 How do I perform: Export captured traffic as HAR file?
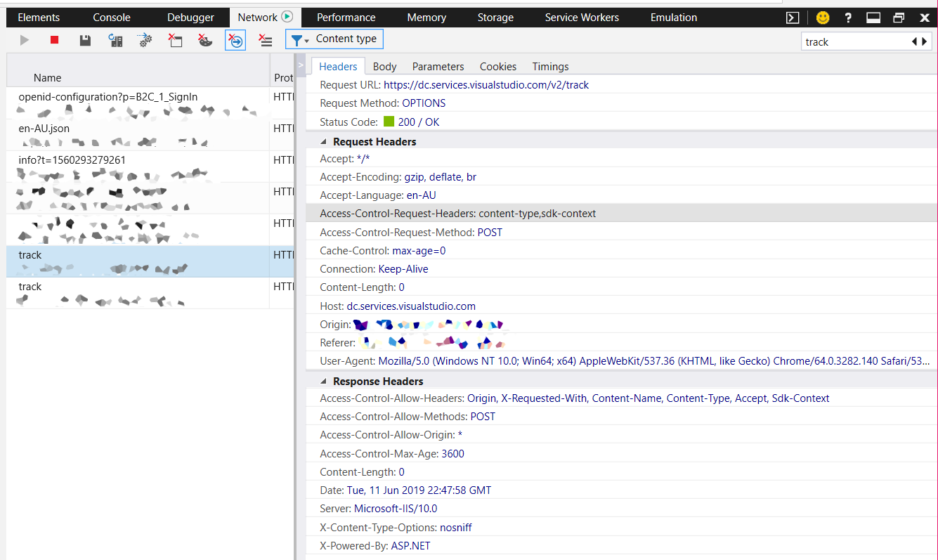pos(84,40)
